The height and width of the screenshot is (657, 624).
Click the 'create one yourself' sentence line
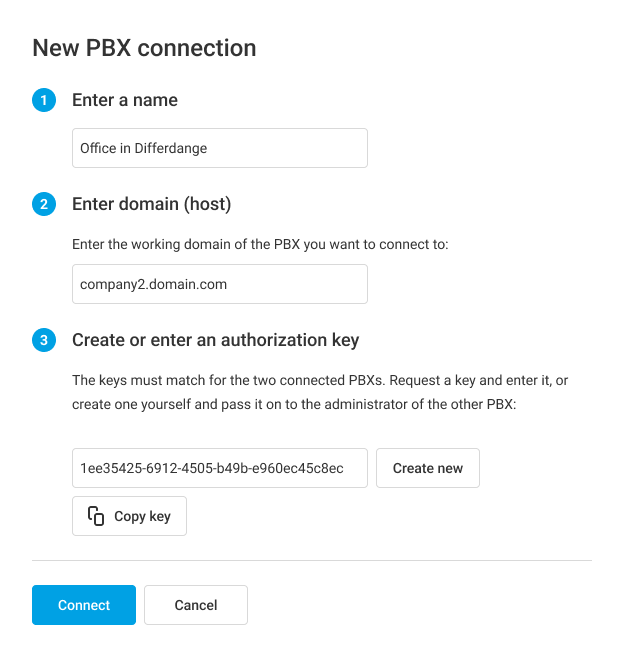[293, 407]
